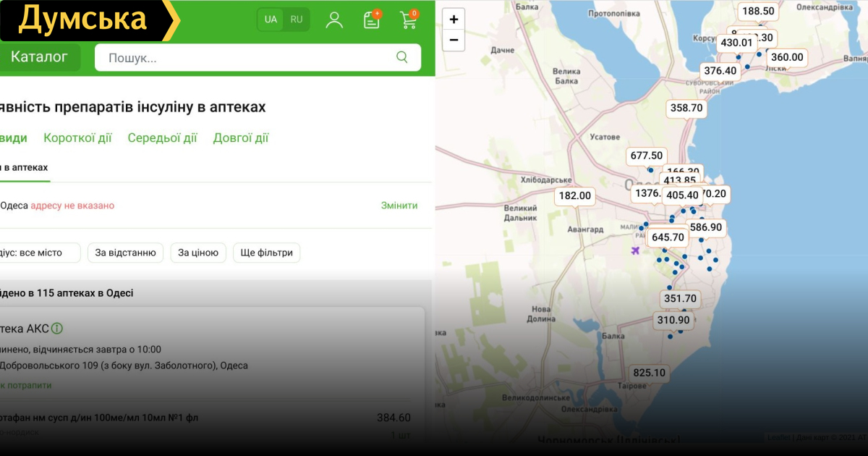Open the user account profile icon
This screenshot has width=868, height=456.
[334, 20]
